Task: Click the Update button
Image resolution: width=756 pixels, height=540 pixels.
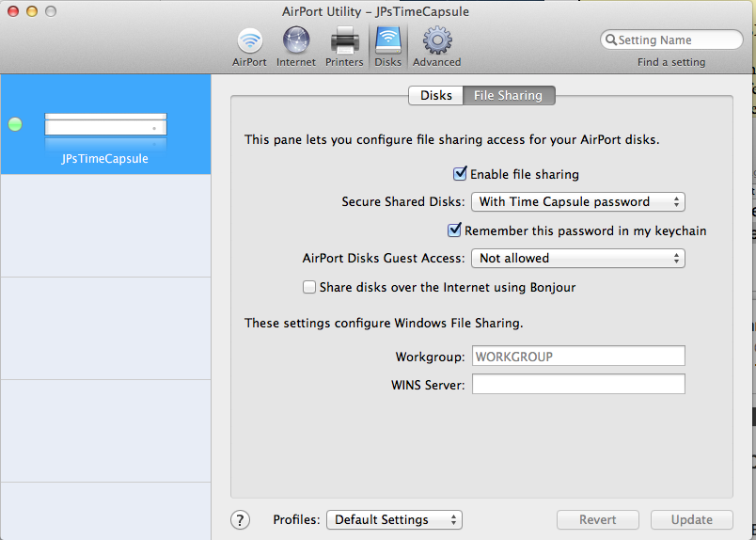Action: [x=692, y=519]
